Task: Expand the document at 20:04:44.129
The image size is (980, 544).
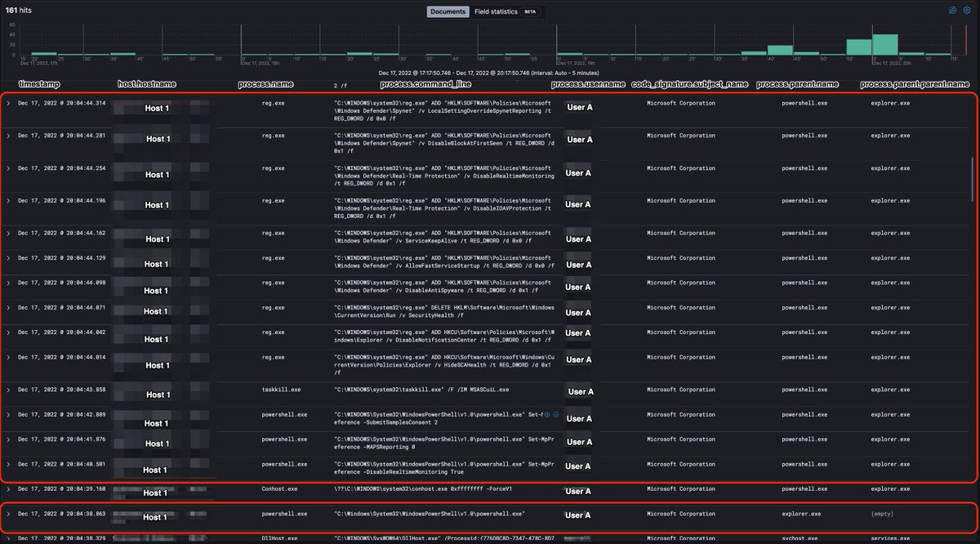Action: point(8,258)
